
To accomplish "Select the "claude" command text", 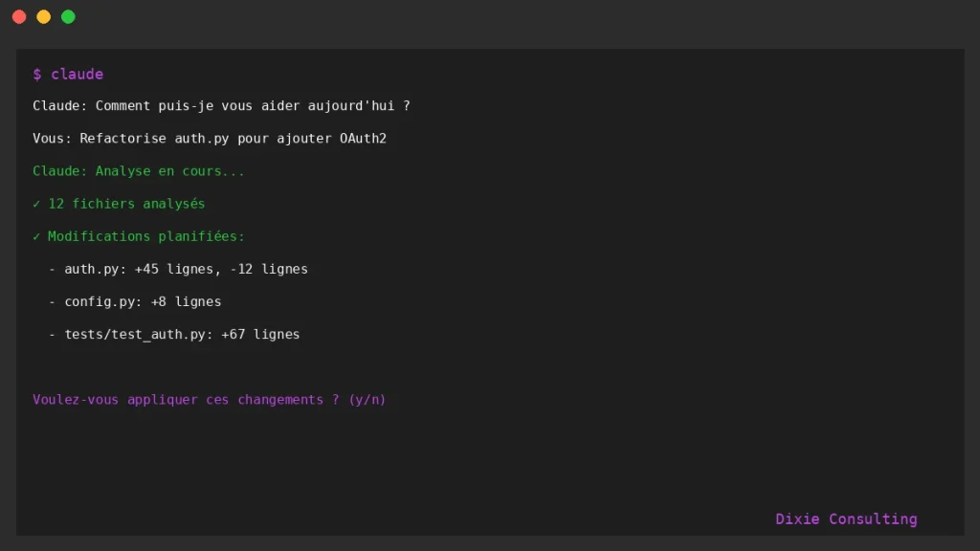I will point(77,75).
